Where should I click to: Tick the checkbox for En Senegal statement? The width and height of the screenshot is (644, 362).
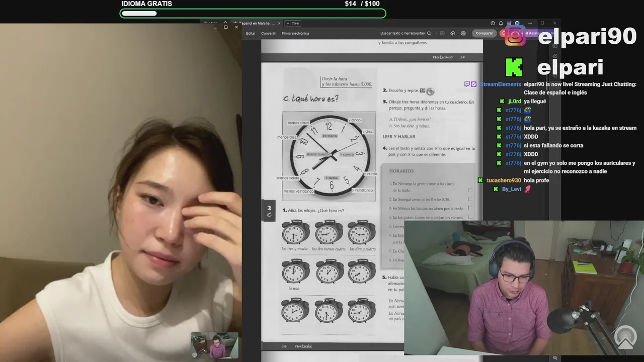coord(470,199)
